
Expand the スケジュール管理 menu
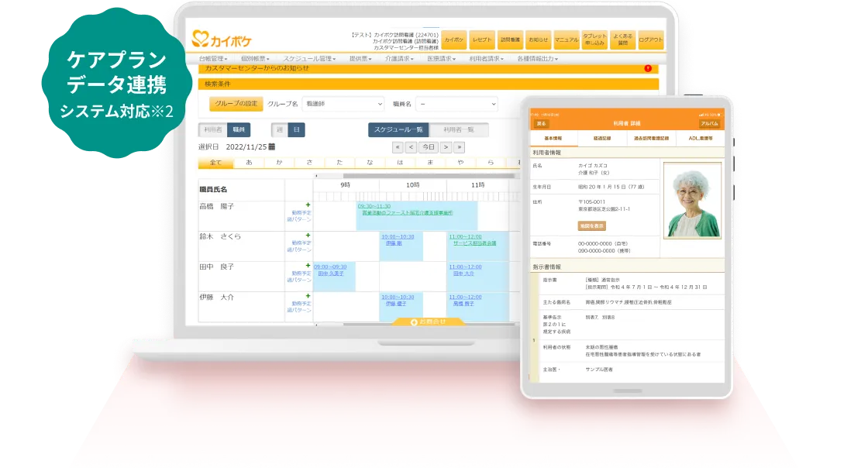click(308, 58)
